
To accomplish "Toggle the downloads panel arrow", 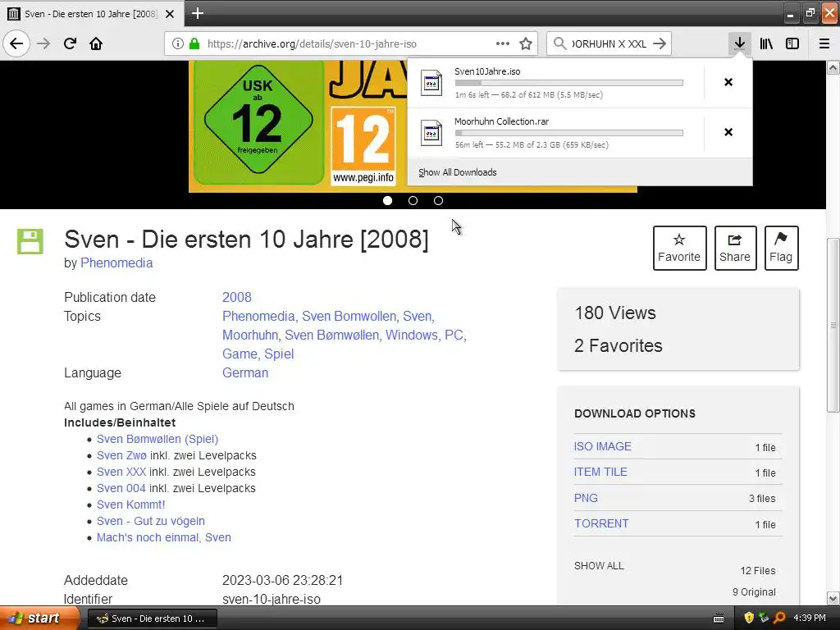I will (x=740, y=43).
